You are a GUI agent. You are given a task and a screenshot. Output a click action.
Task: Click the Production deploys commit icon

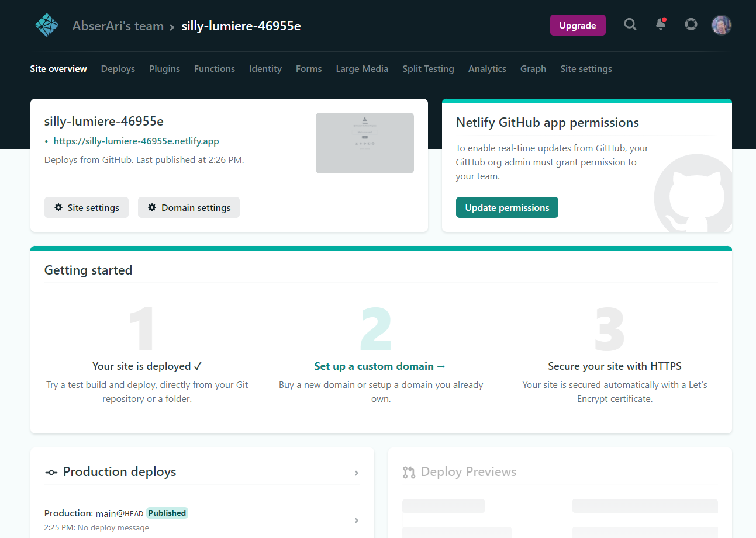(x=51, y=473)
